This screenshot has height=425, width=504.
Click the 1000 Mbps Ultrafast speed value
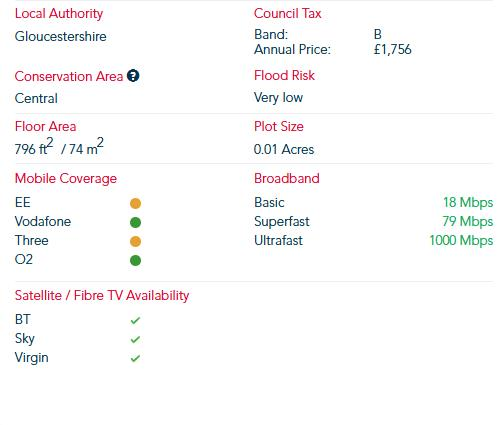461,241
